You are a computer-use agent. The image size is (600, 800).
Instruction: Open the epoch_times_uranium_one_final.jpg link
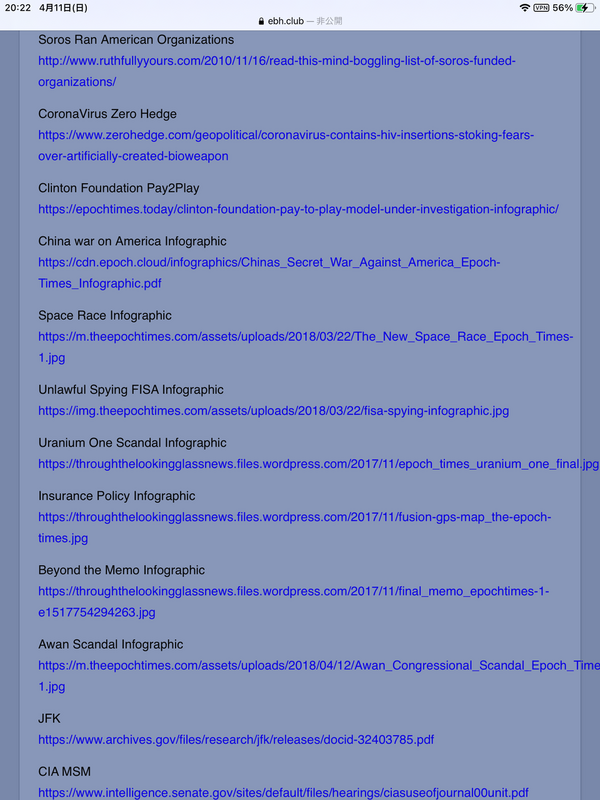pos(318,464)
